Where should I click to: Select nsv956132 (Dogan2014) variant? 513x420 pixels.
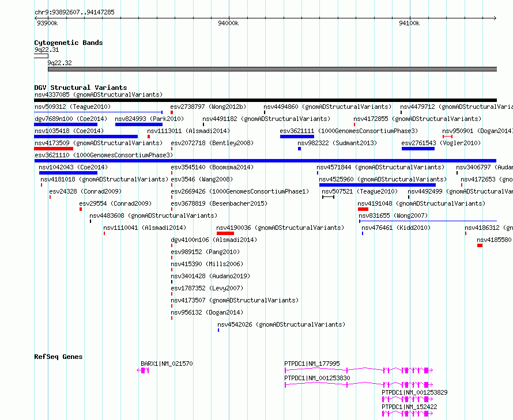[207, 313]
